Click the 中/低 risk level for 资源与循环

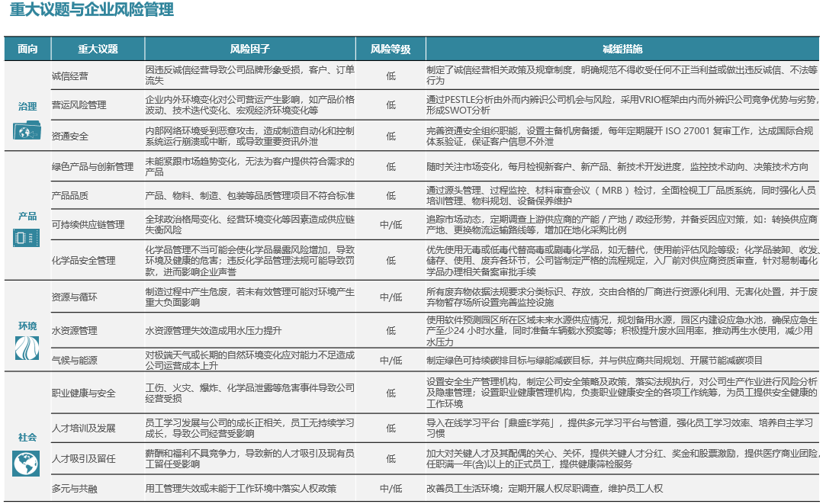point(391,297)
